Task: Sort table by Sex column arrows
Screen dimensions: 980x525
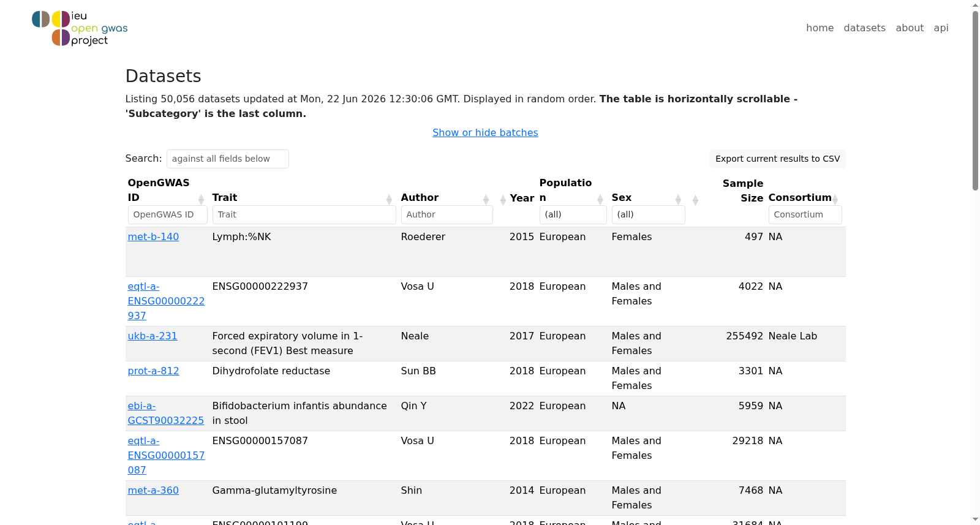Action: click(678, 200)
